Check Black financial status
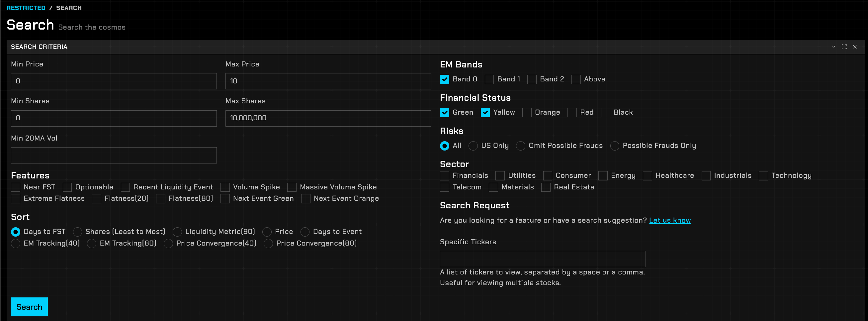The height and width of the screenshot is (321, 868). 606,113
